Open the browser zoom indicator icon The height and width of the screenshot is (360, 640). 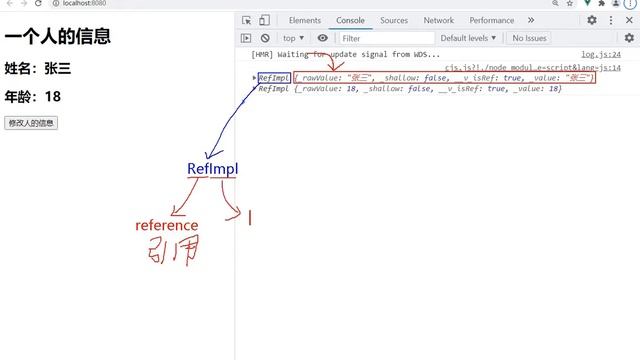pos(555,3)
